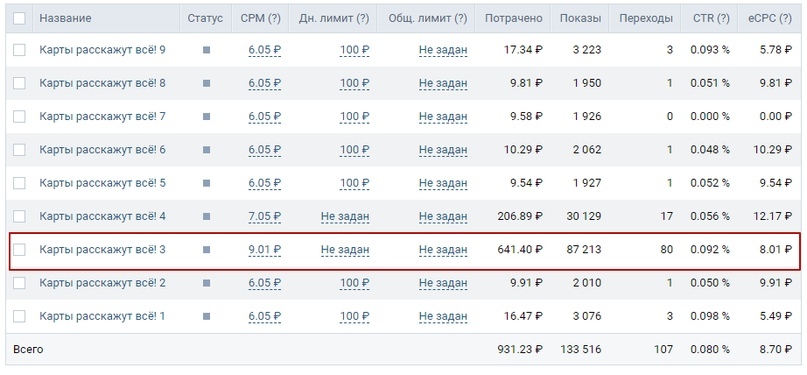The height and width of the screenshot is (375, 807).
Task: Edit CPM 6.05 ₽ of ad 9
Action: point(265,50)
